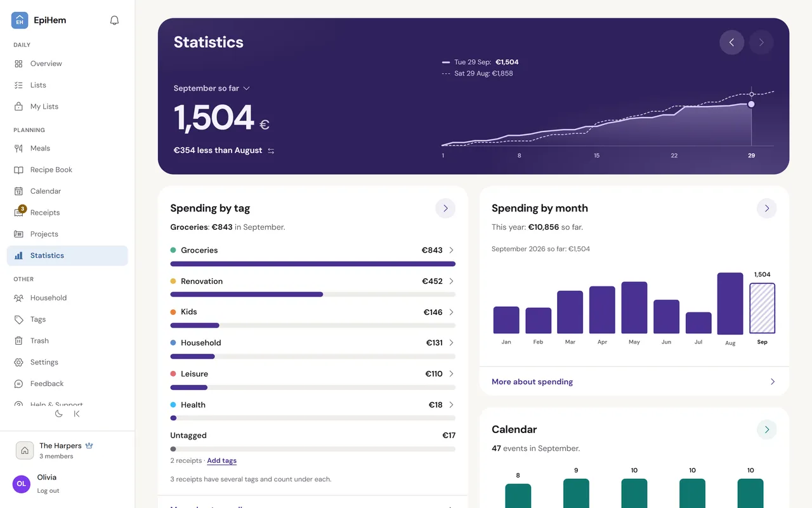This screenshot has width=812, height=508.
Task: Open the notifications bell
Action: pyautogui.click(x=114, y=20)
